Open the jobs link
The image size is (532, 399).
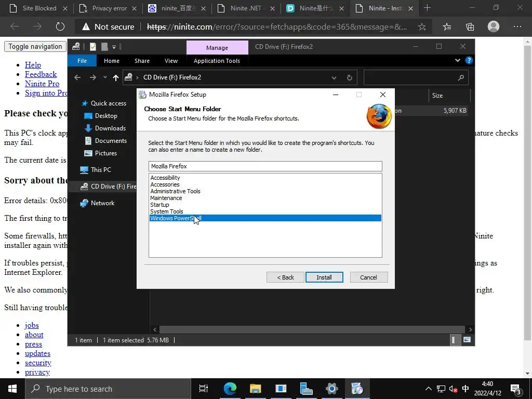click(x=32, y=325)
